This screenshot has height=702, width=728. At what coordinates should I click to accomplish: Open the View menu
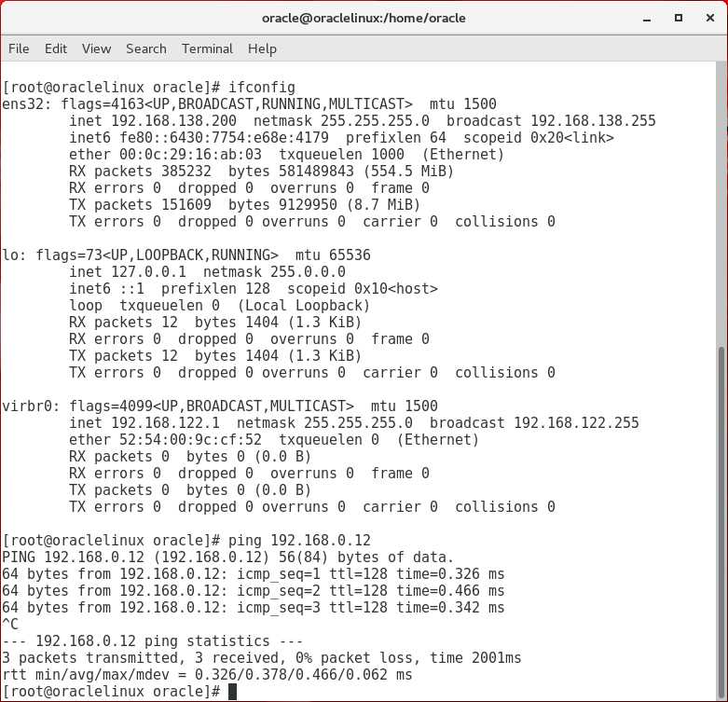(x=96, y=48)
